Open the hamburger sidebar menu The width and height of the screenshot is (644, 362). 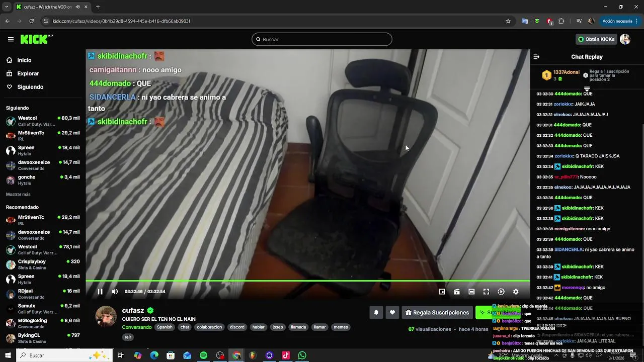[11, 39]
